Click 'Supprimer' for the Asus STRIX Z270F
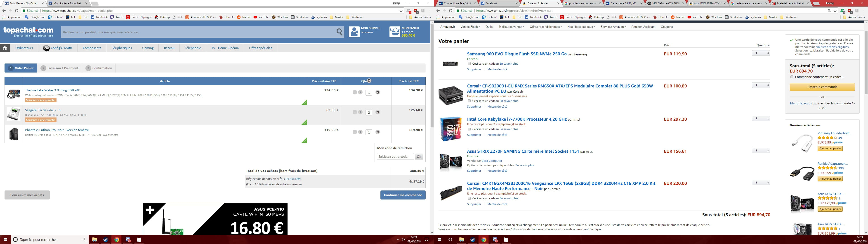 click(474, 171)
